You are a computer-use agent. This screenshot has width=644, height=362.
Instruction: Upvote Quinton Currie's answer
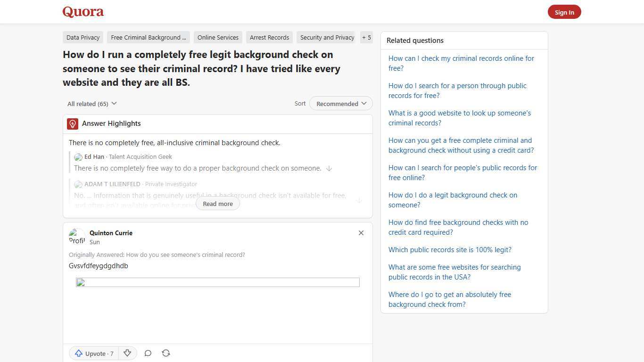pyautogui.click(x=93, y=353)
